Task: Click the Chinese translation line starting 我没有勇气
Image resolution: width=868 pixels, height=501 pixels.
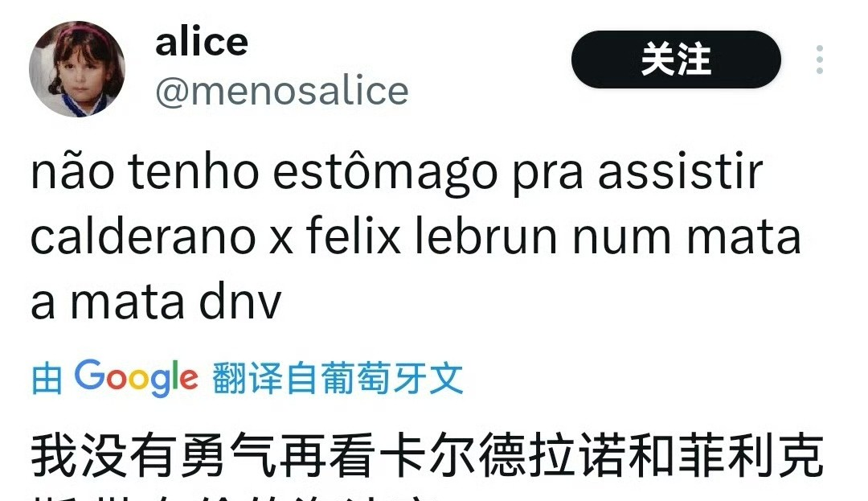Action: [428, 457]
